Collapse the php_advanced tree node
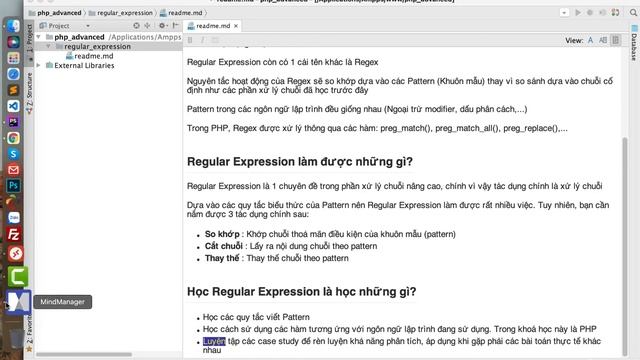The height and width of the screenshot is (360, 640). tap(39, 37)
